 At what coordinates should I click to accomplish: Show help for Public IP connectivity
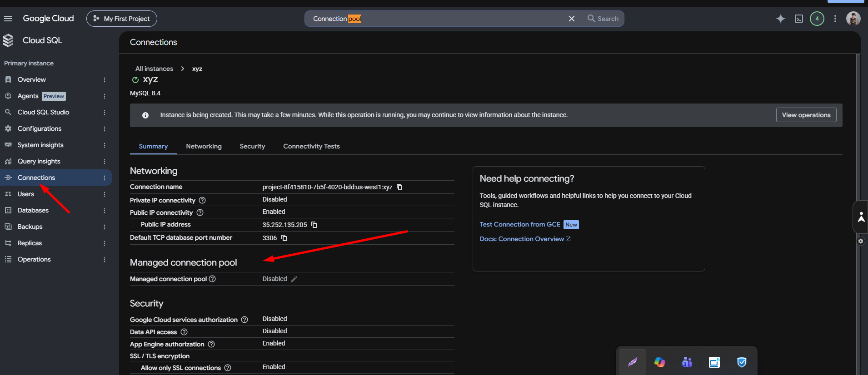200,212
